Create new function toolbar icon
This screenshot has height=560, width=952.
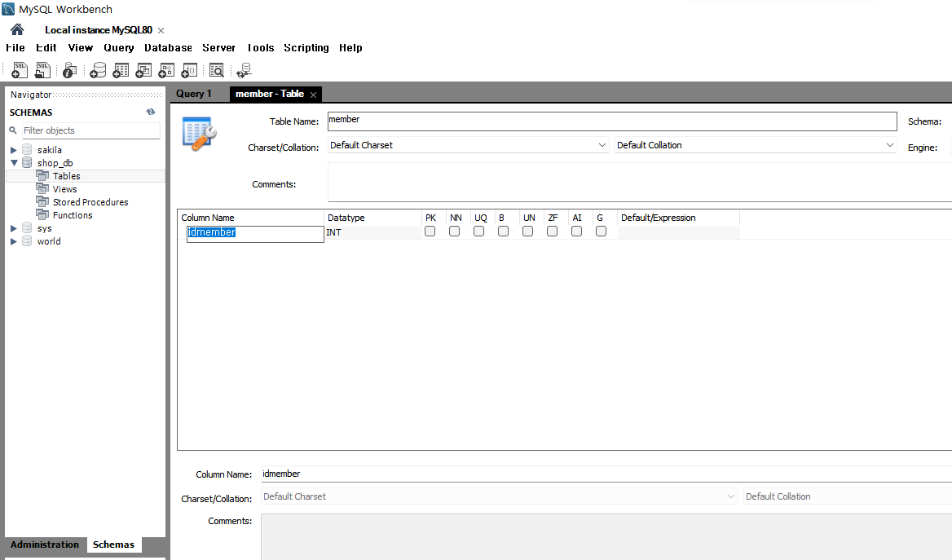[x=189, y=70]
